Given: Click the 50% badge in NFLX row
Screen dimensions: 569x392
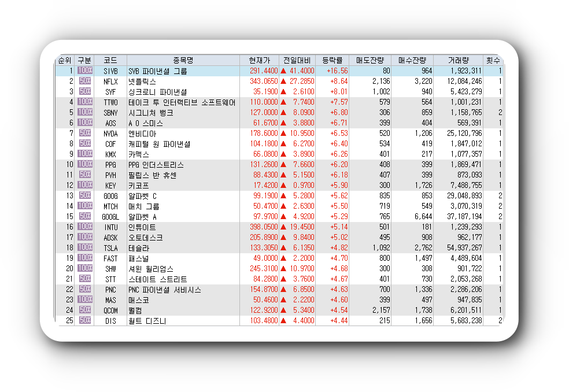Looking at the screenshot, I should [x=85, y=81].
